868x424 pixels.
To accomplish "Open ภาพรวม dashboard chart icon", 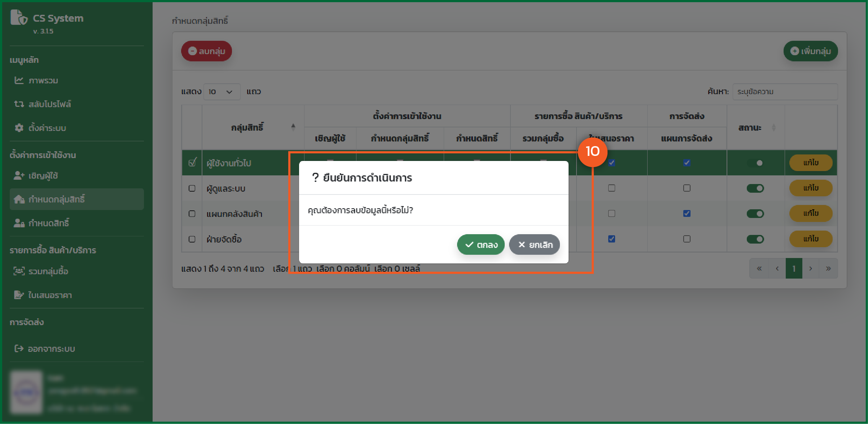I will 19,80.
